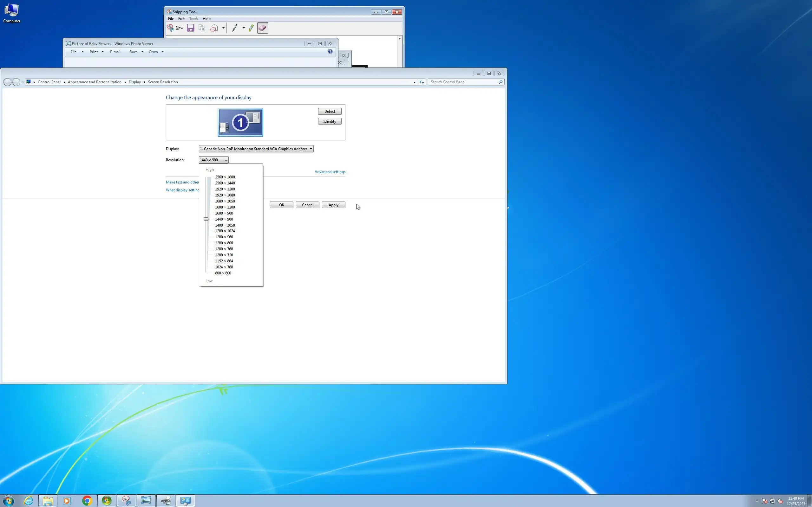Image resolution: width=812 pixels, height=507 pixels.
Task: Collapse the Resolution 1440 × 900 dropdown
Action: [x=213, y=160]
